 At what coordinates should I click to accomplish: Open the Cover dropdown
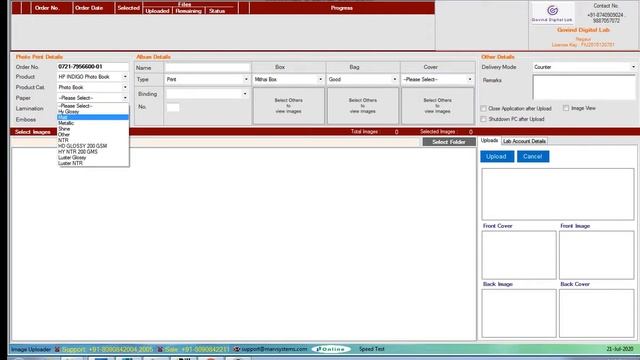(470, 79)
